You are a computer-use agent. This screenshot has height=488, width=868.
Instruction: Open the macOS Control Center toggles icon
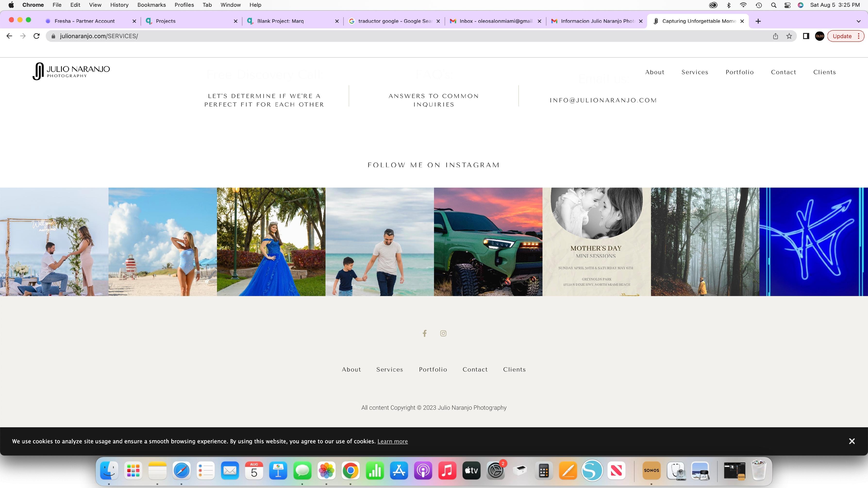click(x=787, y=5)
